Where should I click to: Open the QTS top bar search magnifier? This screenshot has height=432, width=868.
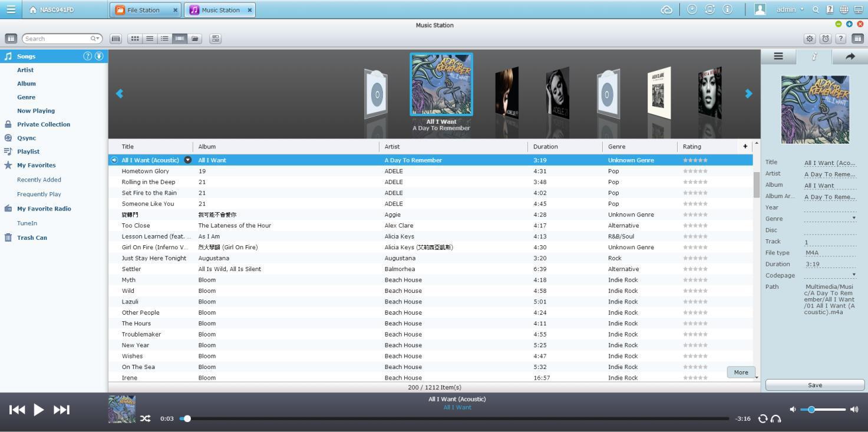(x=816, y=9)
